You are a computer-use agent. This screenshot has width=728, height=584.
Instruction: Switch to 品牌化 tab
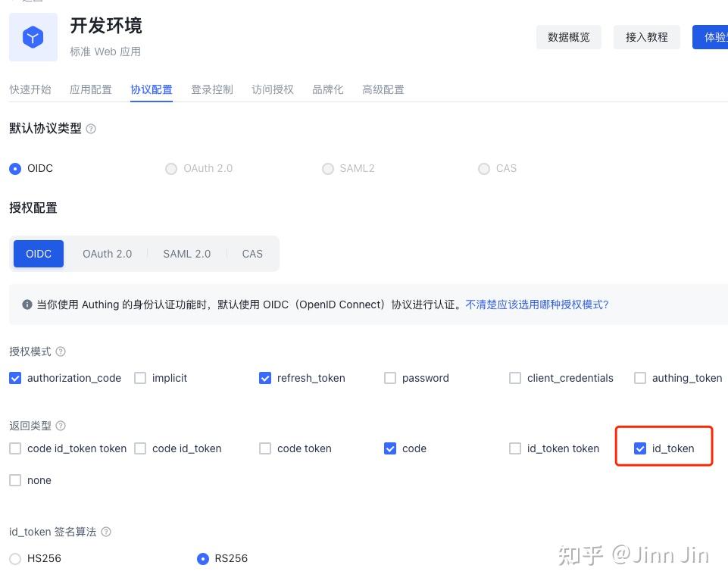click(x=328, y=89)
